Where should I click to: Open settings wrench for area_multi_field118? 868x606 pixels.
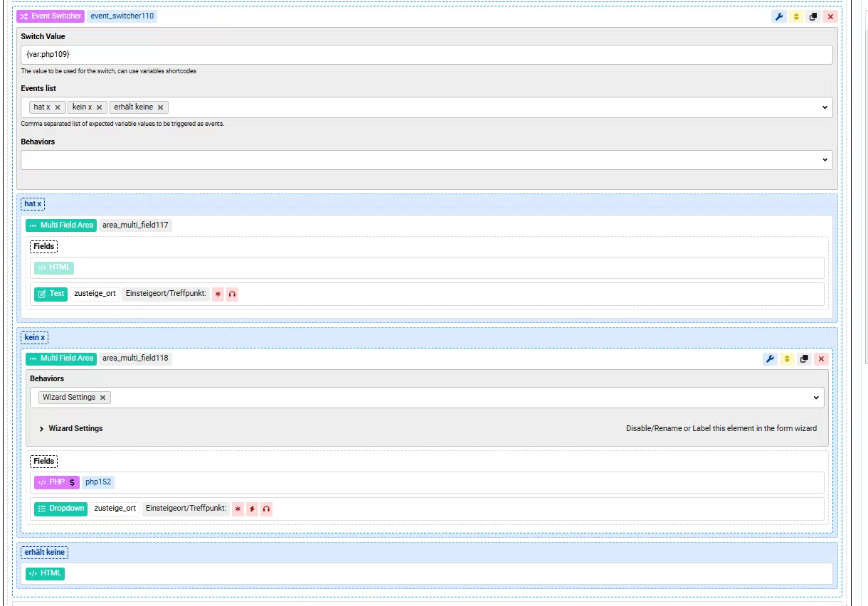tap(770, 359)
